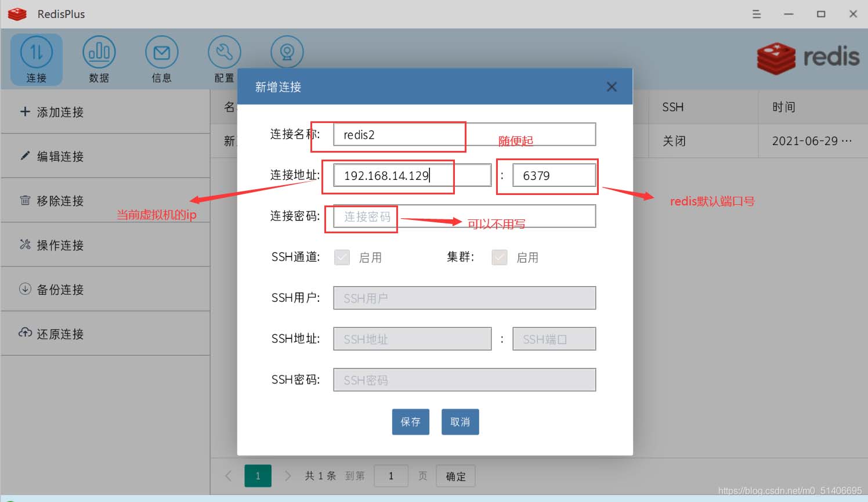Click the 连接密码 password input field
The image size is (868, 502).
(464, 216)
